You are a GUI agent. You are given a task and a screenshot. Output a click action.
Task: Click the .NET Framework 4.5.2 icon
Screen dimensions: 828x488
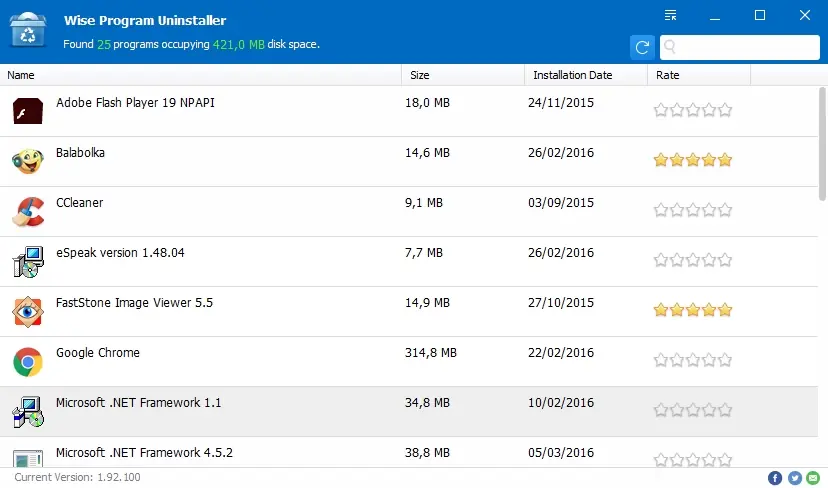[28, 457]
